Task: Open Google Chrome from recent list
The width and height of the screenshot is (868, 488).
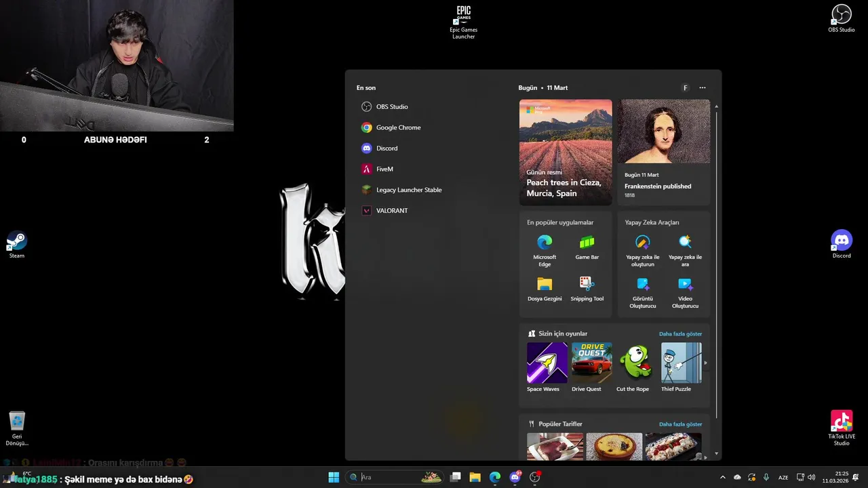Action: pos(391,127)
